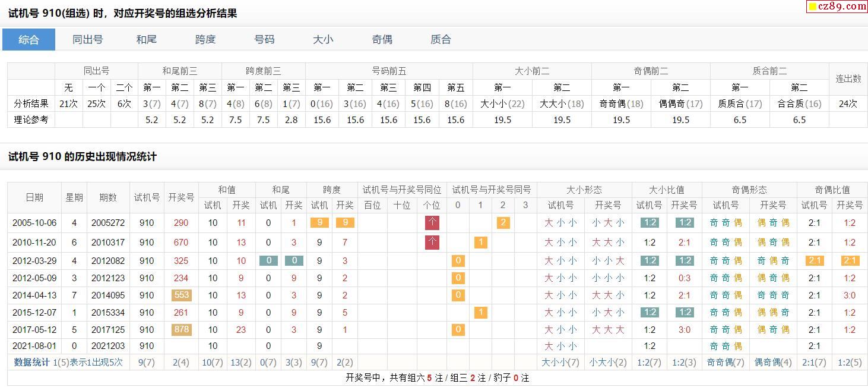Screen dimensions: 868x387
Task: Select the 跨度 tab
Action: click(205, 40)
